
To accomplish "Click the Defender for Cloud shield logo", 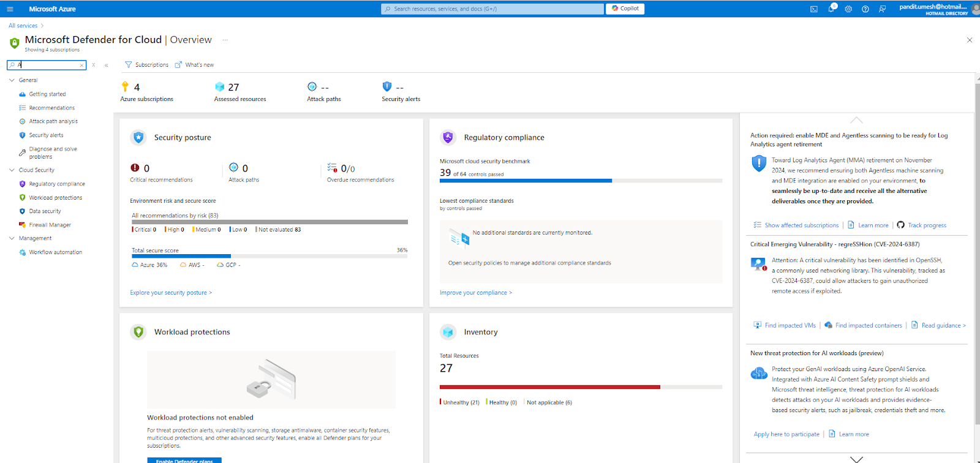I will [x=15, y=43].
